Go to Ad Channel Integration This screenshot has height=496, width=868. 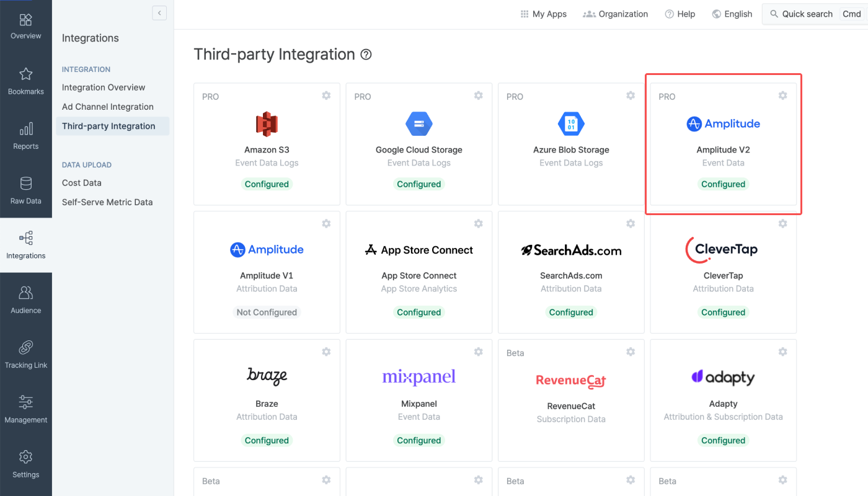[108, 107]
